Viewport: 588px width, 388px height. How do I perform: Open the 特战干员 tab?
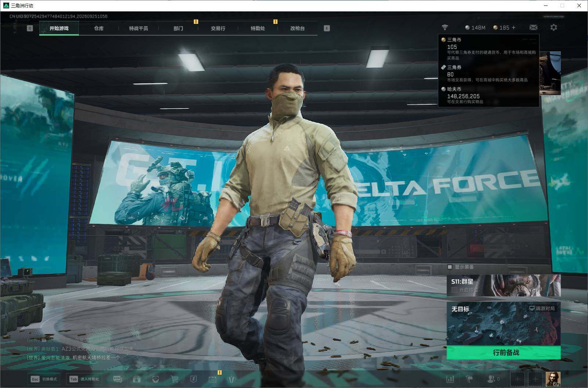click(x=138, y=28)
